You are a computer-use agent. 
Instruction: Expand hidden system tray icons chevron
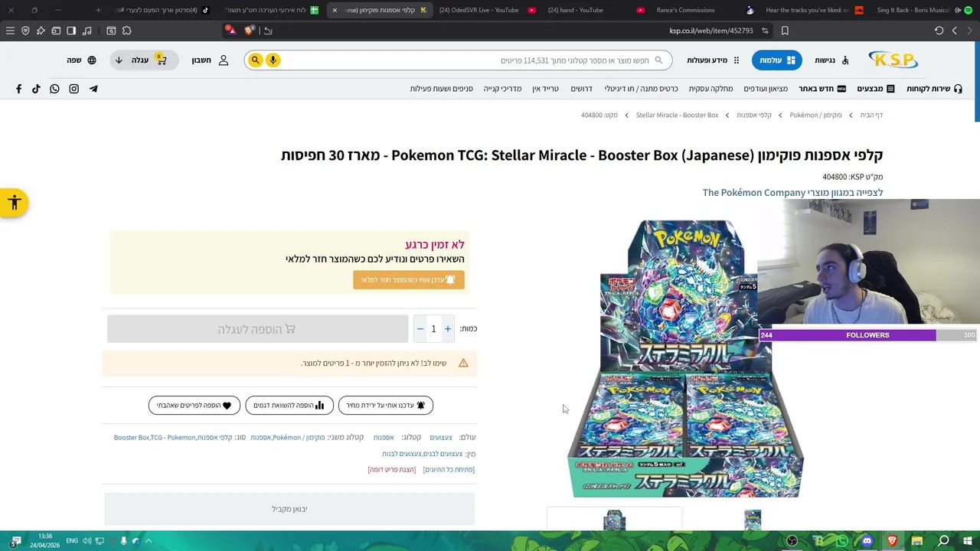coord(149,541)
